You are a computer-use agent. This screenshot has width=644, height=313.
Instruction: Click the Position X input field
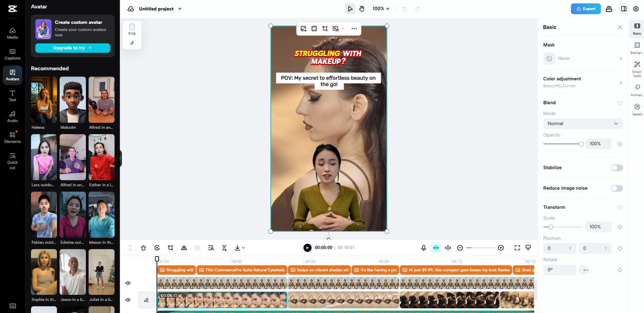[559, 248]
